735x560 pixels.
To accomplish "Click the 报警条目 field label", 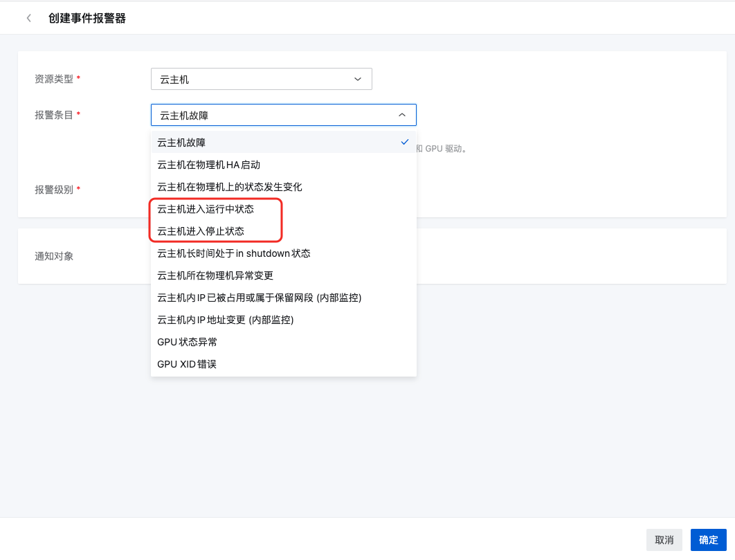I will pos(54,115).
